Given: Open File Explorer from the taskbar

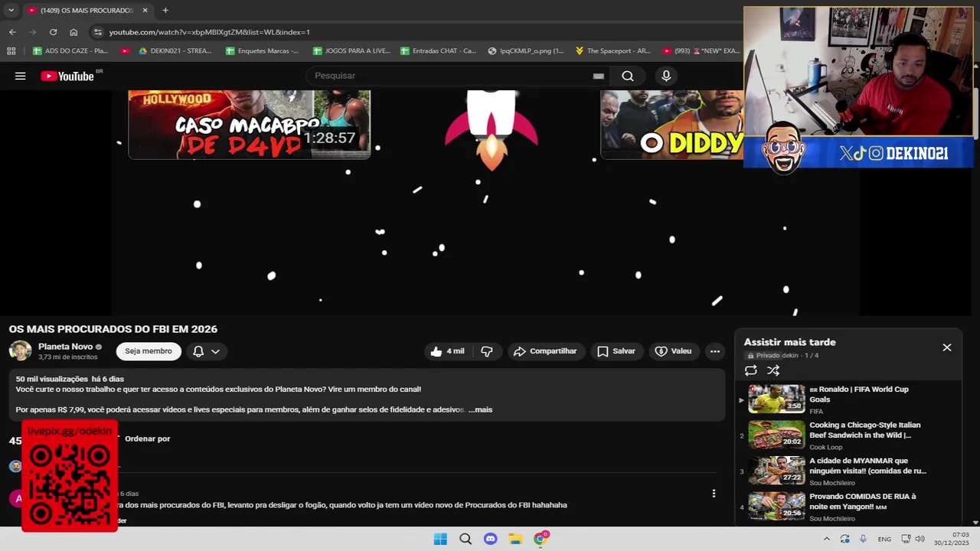Looking at the screenshot, I should (x=515, y=539).
